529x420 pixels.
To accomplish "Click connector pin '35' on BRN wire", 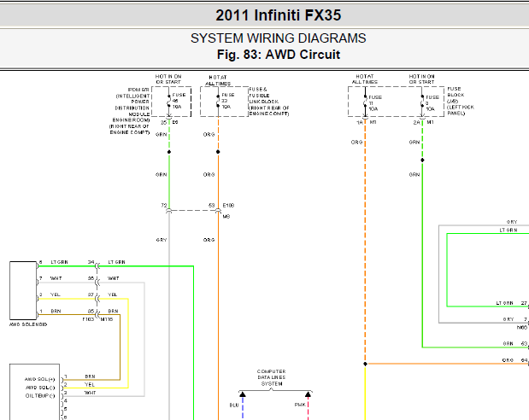I will pyautogui.click(x=91, y=311).
